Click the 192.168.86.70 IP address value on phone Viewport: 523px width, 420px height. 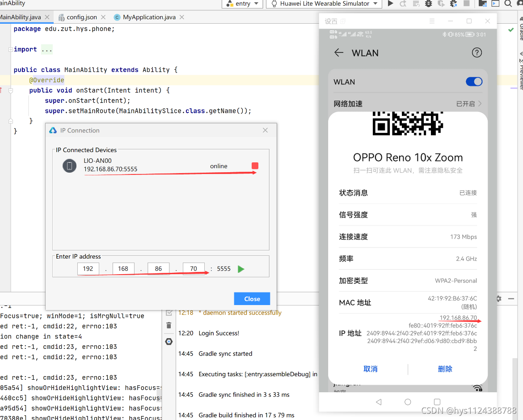coord(458,318)
